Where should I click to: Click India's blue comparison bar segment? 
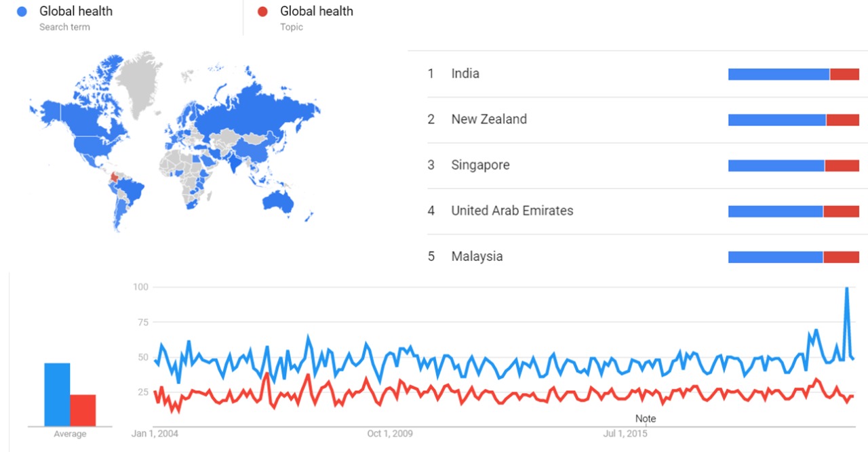point(778,75)
